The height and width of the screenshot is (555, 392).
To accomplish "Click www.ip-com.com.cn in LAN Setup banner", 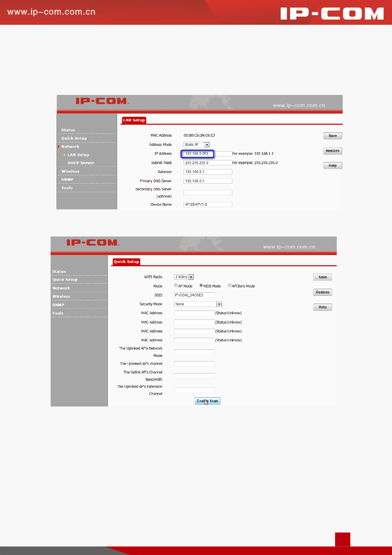I will coord(299,106).
